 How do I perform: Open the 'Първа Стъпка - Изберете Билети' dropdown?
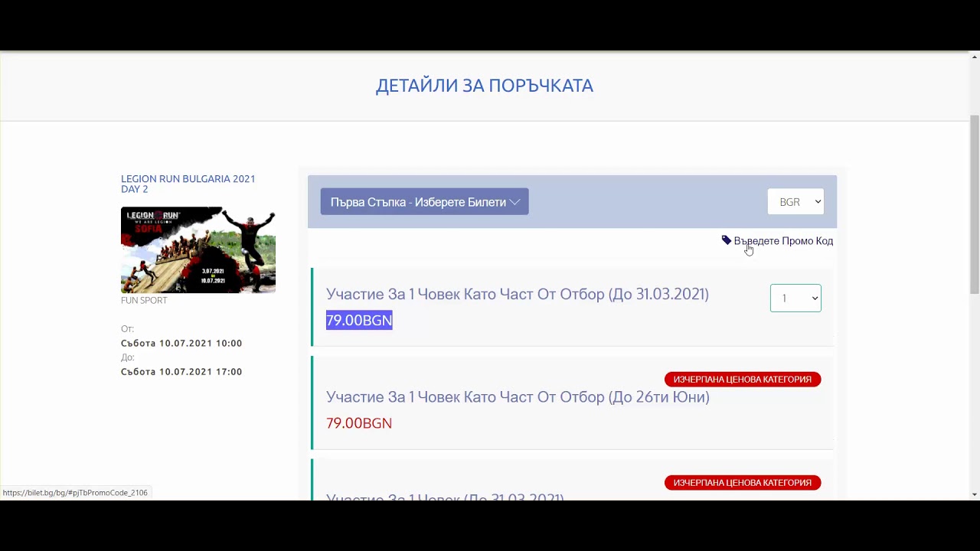pyautogui.click(x=424, y=202)
